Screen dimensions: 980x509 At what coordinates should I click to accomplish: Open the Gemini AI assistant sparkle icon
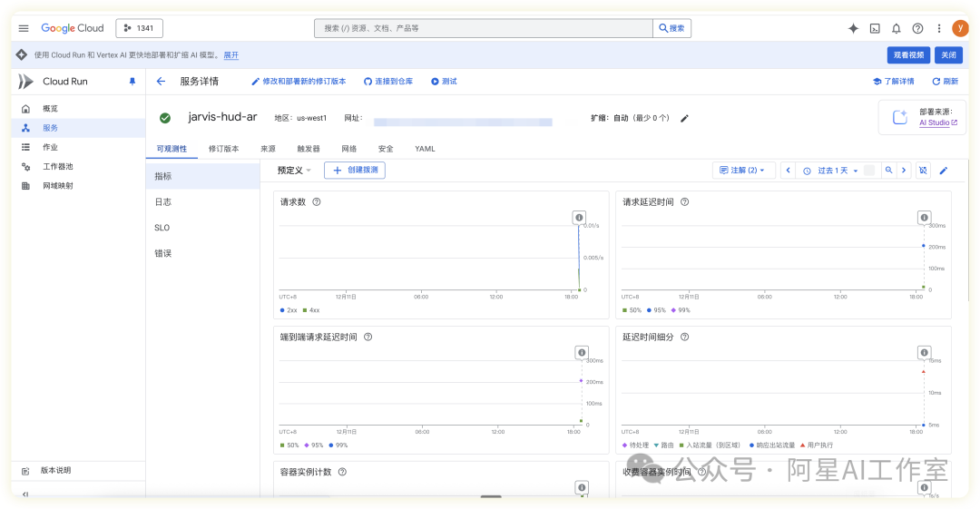853,28
